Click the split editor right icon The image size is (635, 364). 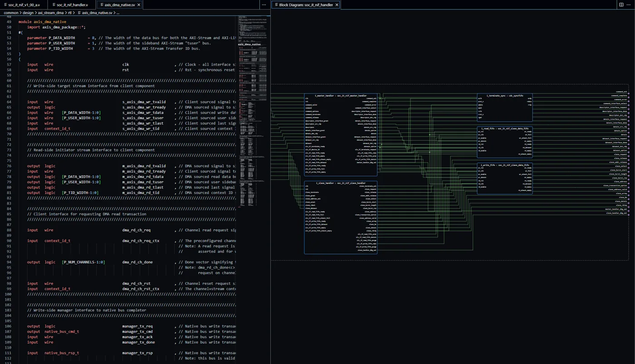point(621,5)
